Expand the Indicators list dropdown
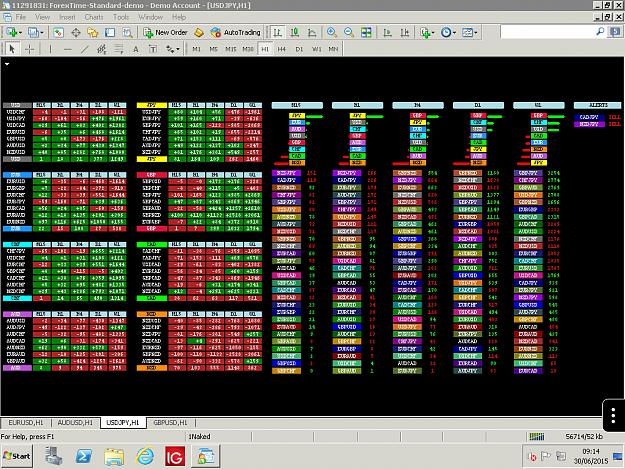 click(x=433, y=33)
